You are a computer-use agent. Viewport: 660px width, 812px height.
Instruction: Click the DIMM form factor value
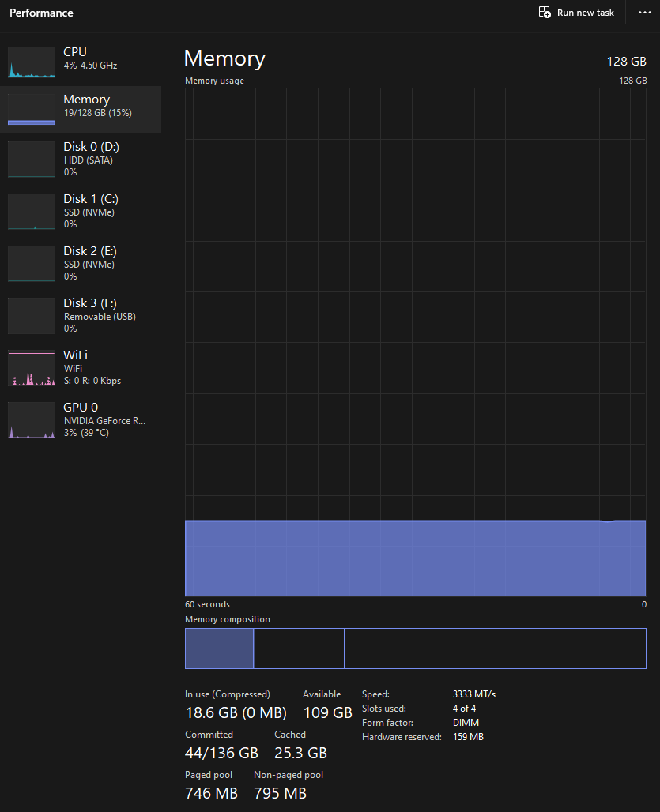tap(466, 723)
